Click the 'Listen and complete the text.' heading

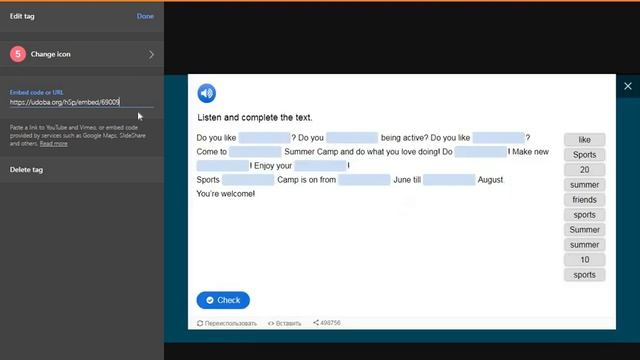pos(255,118)
